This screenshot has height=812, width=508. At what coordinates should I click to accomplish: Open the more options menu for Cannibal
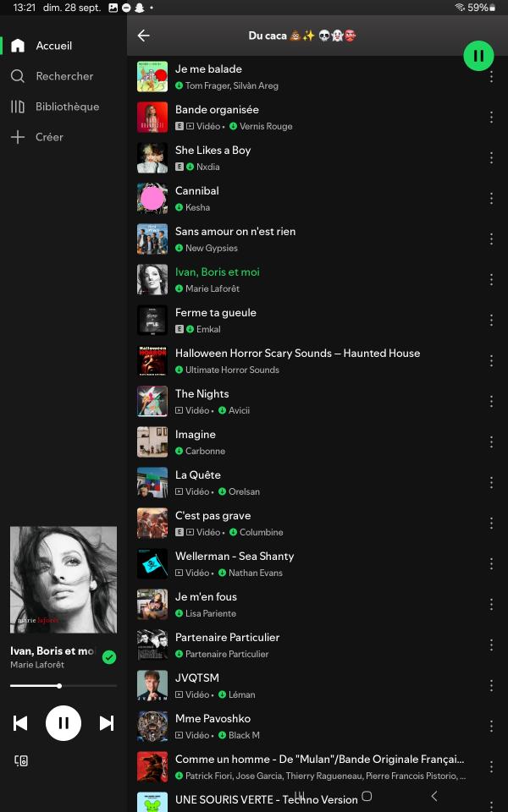pos(491,198)
